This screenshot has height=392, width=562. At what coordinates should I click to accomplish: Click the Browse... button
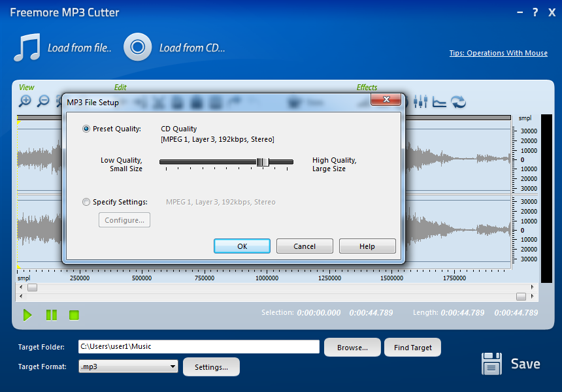tap(352, 347)
